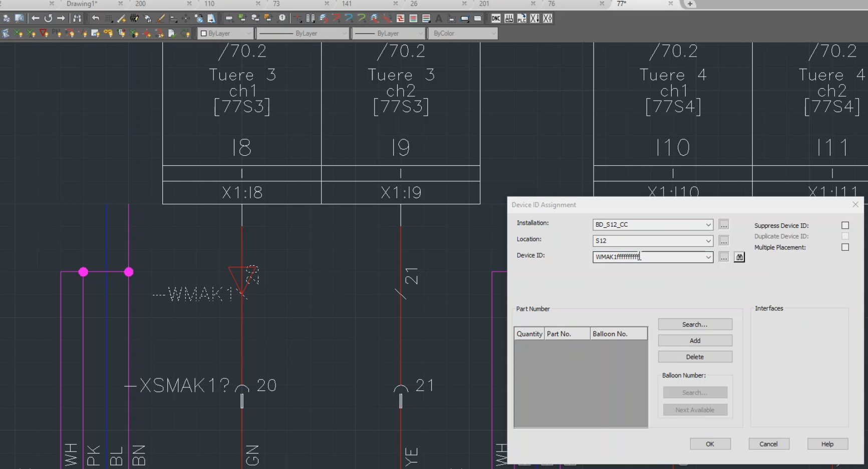
Task: Click the Delete part number button
Action: (695, 357)
